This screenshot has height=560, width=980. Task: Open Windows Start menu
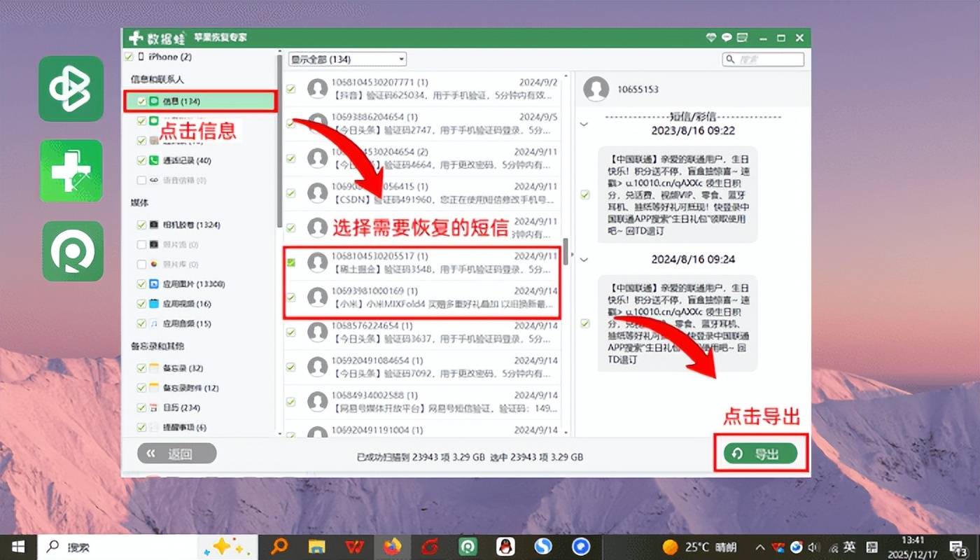18,546
